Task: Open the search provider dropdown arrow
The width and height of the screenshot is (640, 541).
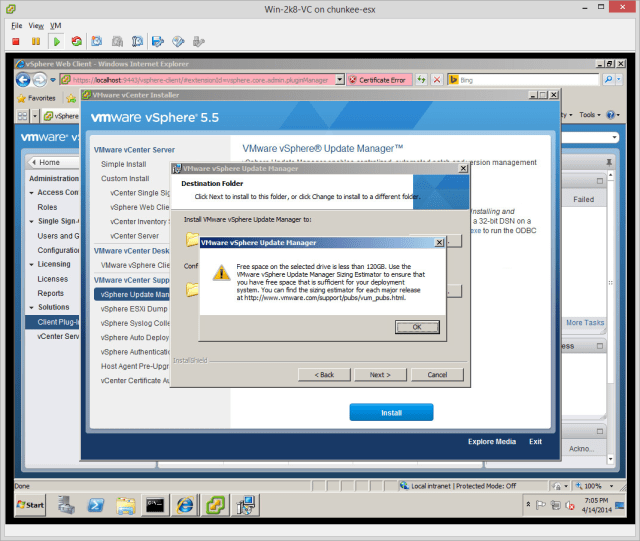Action: tap(618, 80)
